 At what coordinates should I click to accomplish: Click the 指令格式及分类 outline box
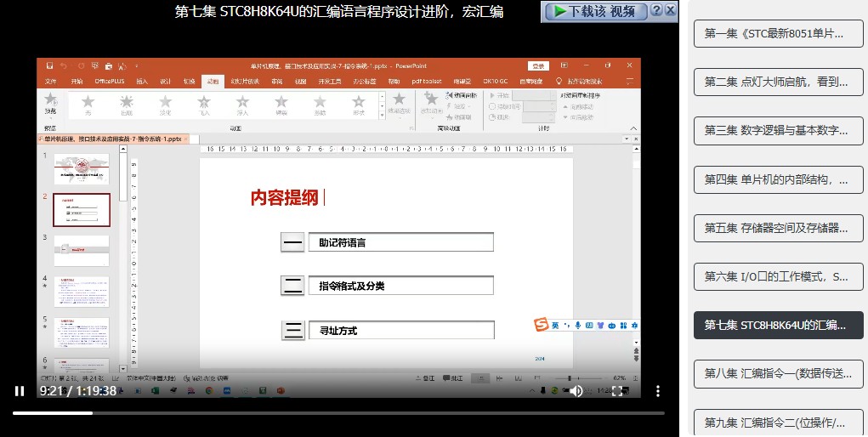pyautogui.click(x=400, y=286)
